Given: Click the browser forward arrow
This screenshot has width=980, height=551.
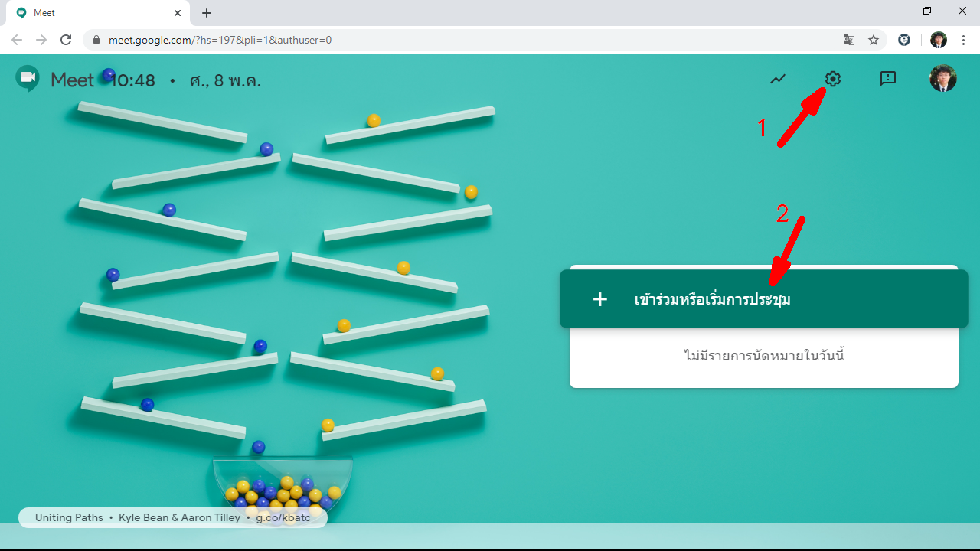Looking at the screenshot, I should 41,40.
